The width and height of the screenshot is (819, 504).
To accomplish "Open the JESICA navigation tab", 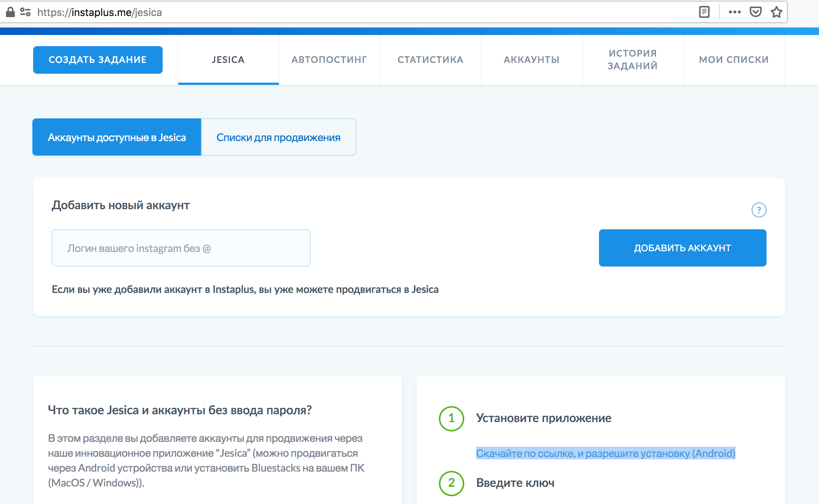I will [x=228, y=60].
